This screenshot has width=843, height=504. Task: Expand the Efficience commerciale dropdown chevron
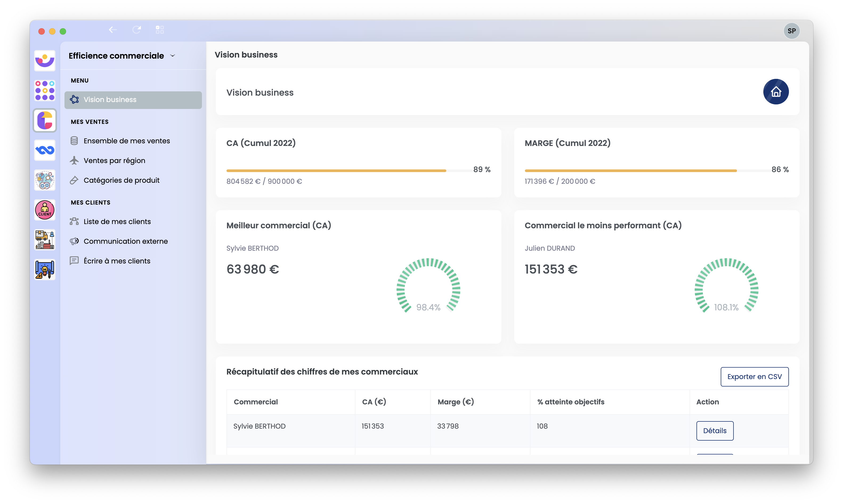pos(173,56)
